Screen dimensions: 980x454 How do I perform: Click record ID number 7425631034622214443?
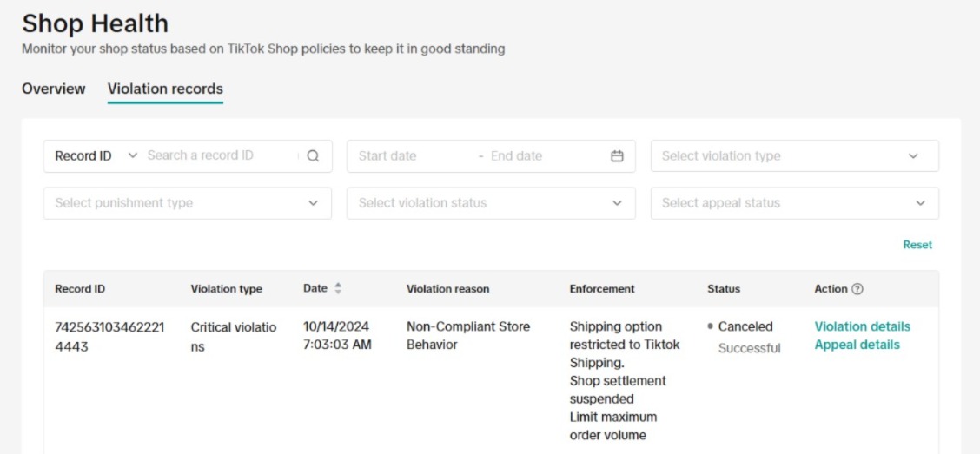tap(109, 335)
